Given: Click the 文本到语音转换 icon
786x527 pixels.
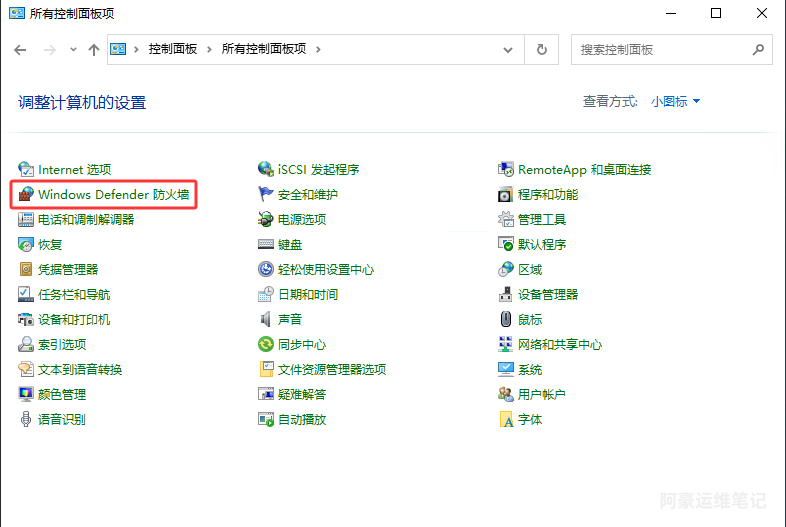Looking at the screenshot, I should (x=26, y=370).
